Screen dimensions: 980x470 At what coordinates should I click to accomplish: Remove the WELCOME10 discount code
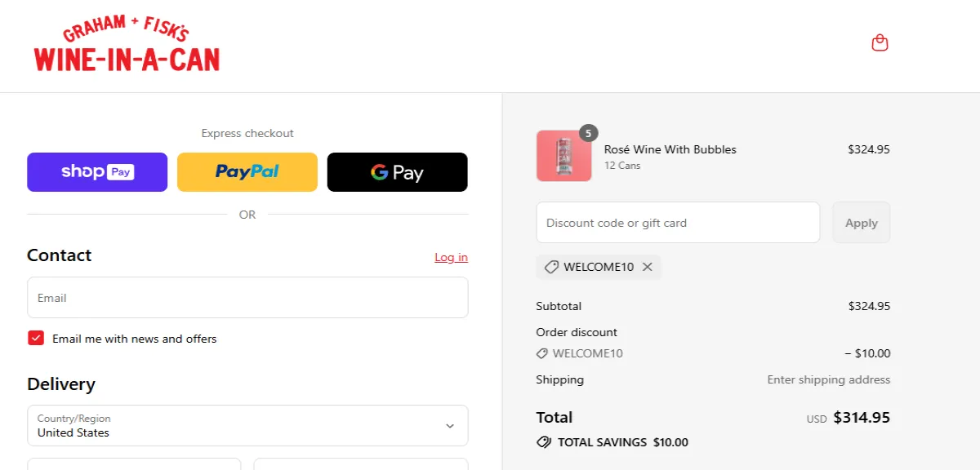(x=648, y=267)
